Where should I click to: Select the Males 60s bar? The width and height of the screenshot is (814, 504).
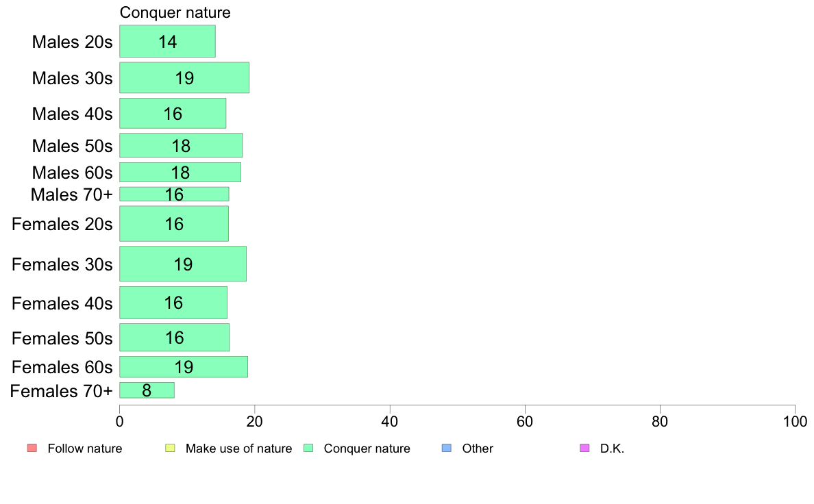pyautogui.click(x=180, y=173)
